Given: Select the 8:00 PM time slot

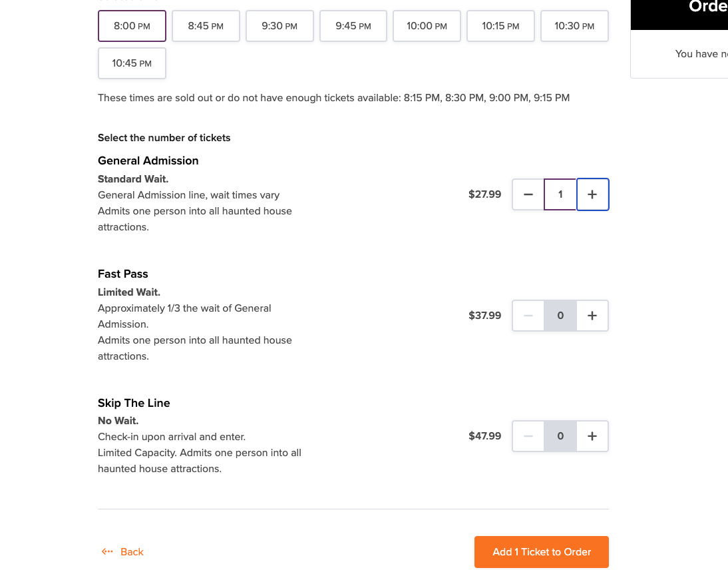Looking at the screenshot, I should (132, 26).
